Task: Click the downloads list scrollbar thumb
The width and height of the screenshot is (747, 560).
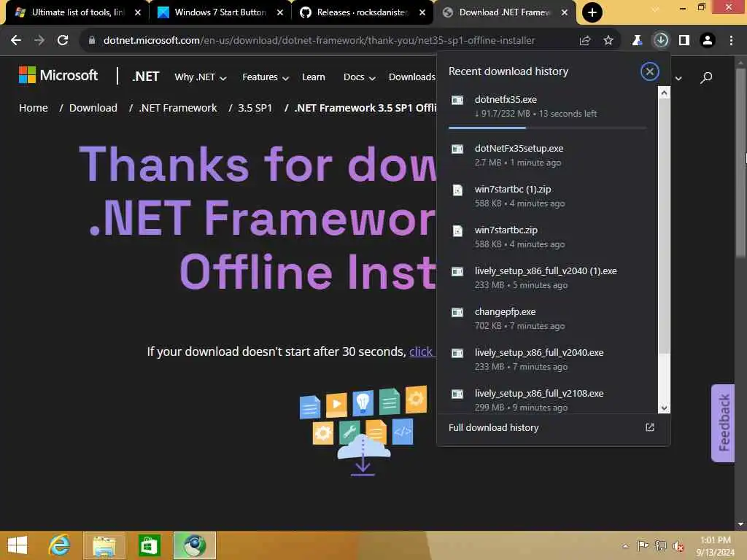Action: 664,226
